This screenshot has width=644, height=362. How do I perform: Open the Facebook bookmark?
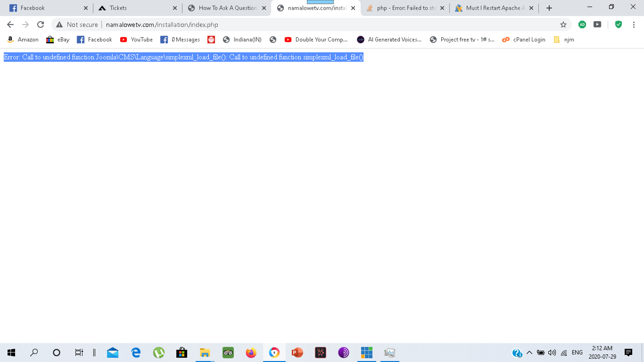(x=95, y=40)
